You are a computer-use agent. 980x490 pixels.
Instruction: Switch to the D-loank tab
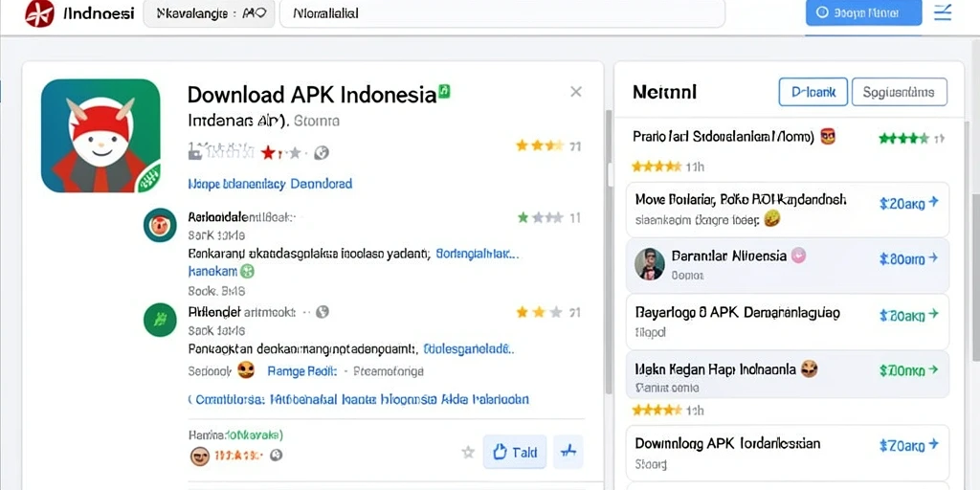point(813,93)
